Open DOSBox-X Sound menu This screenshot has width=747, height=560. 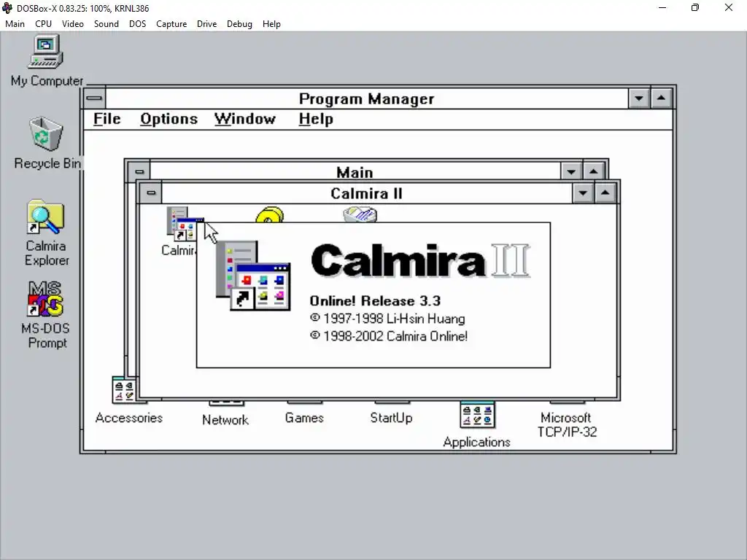(x=107, y=24)
